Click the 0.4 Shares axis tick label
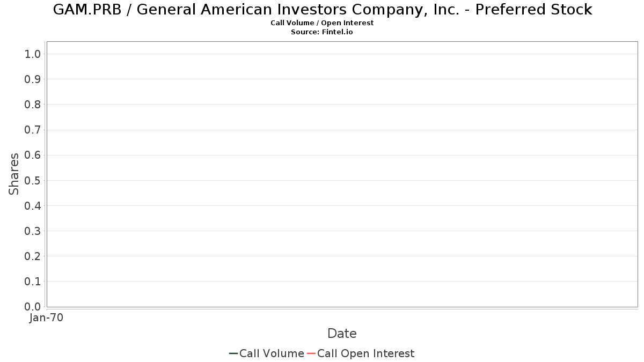 33,205
